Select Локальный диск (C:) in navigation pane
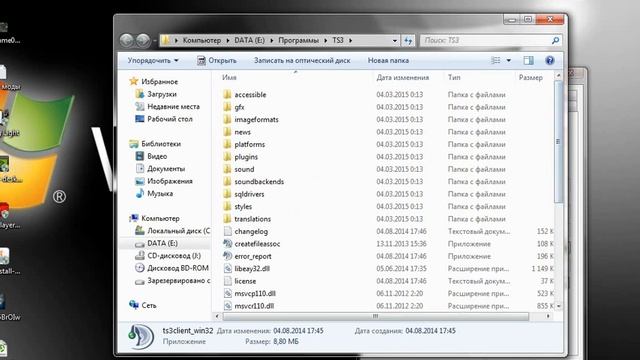Image resolution: width=640 pixels, height=360 pixels. [178, 231]
